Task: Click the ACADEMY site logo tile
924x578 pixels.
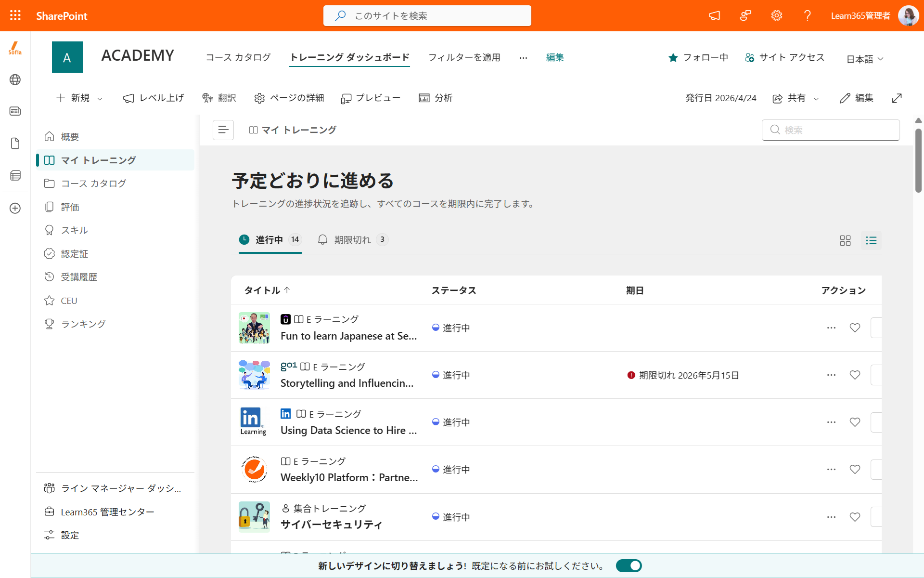Action: (67, 57)
